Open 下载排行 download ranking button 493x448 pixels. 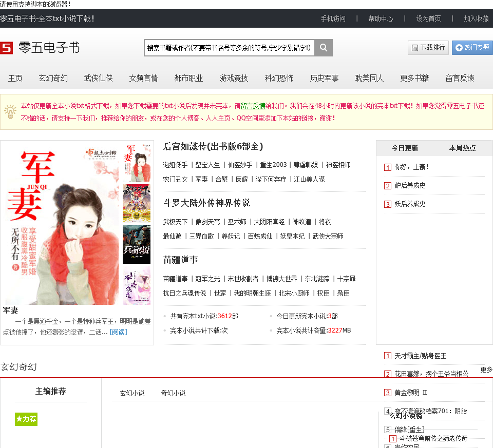[428, 48]
